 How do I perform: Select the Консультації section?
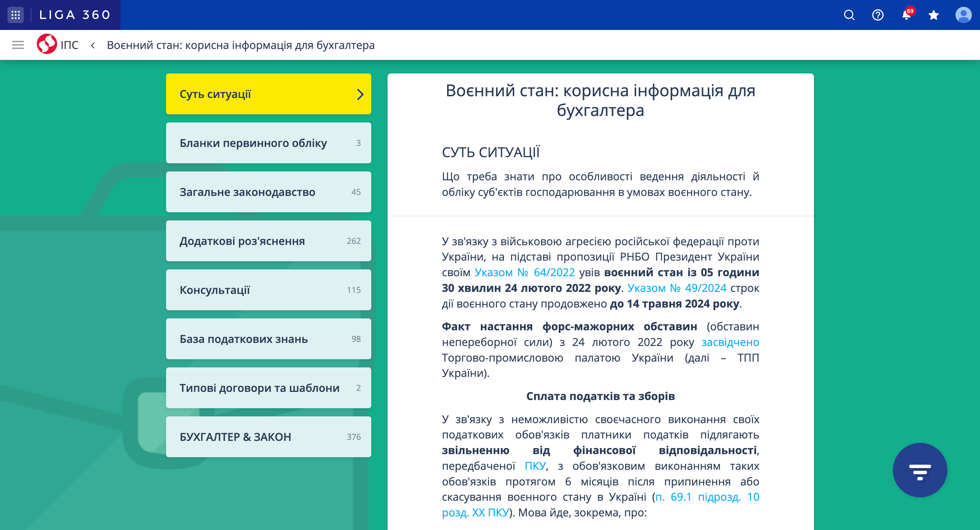pos(268,290)
